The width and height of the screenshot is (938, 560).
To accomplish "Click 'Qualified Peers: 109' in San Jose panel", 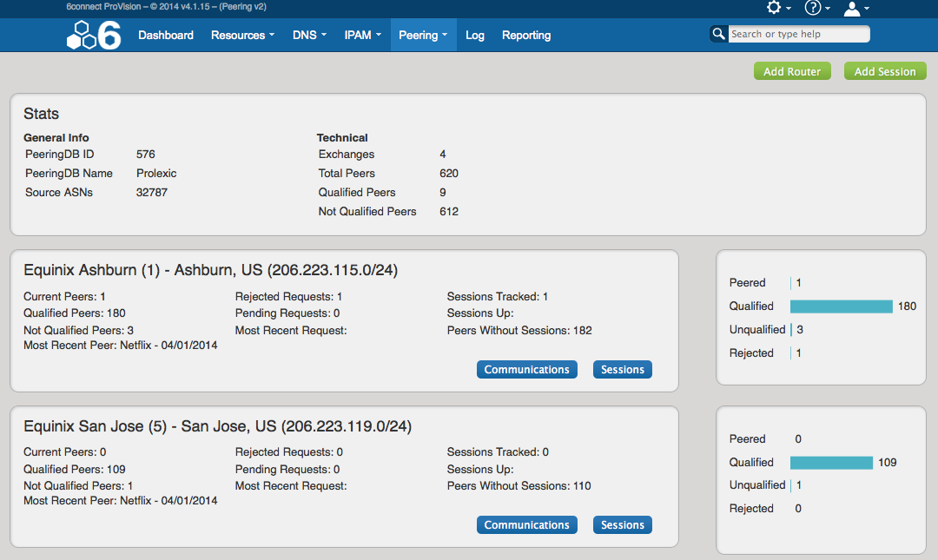I will coord(74,469).
